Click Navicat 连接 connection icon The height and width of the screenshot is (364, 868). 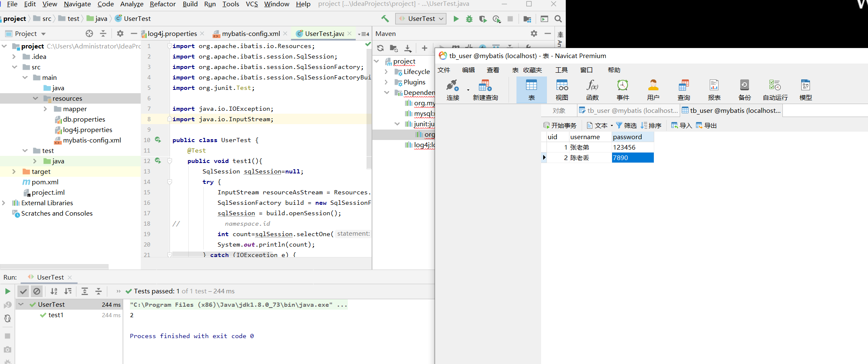click(453, 90)
